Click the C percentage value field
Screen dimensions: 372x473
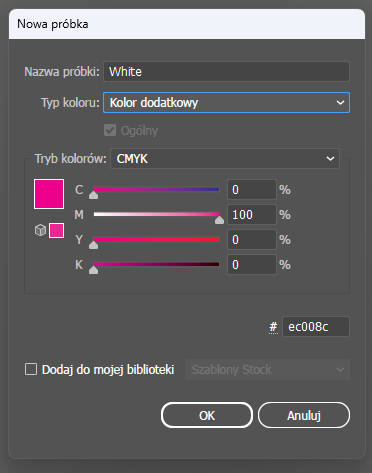pyautogui.click(x=252, y=190)
